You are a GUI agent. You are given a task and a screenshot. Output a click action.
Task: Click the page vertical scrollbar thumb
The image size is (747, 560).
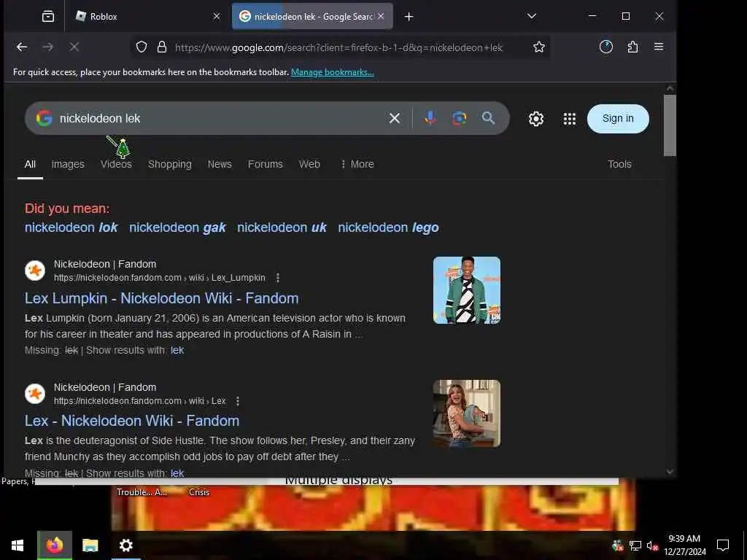tap(670, 125)
